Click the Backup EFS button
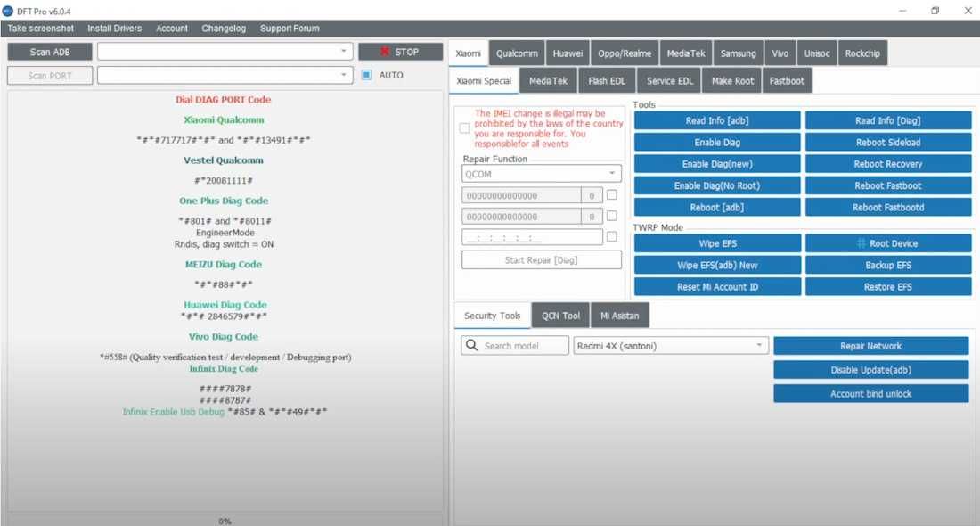 (888, 265)
